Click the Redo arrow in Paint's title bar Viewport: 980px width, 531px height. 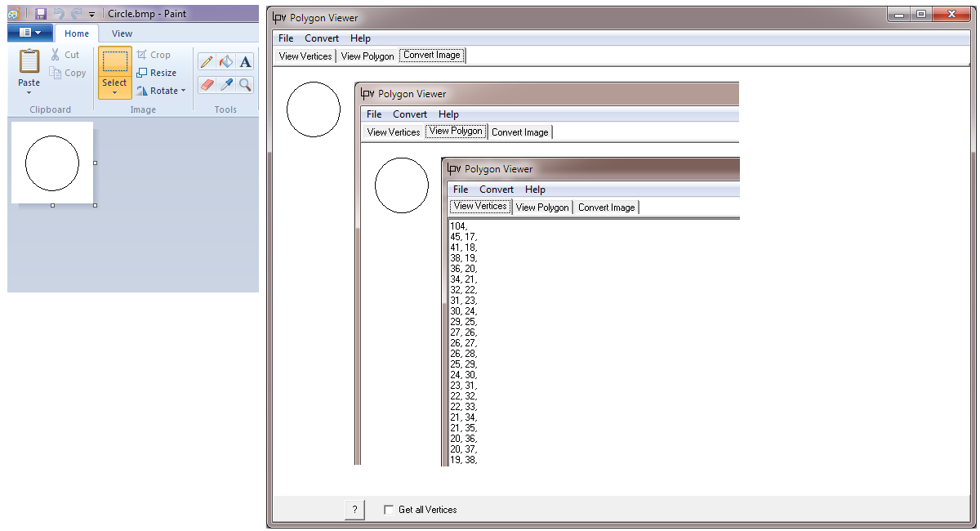(76, 14)
